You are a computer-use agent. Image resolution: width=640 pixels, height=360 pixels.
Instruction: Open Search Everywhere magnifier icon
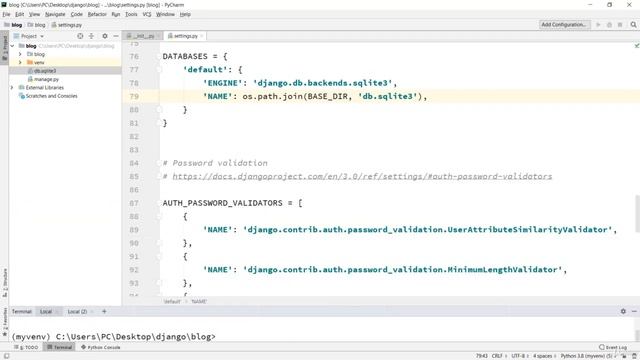(633, 25)
